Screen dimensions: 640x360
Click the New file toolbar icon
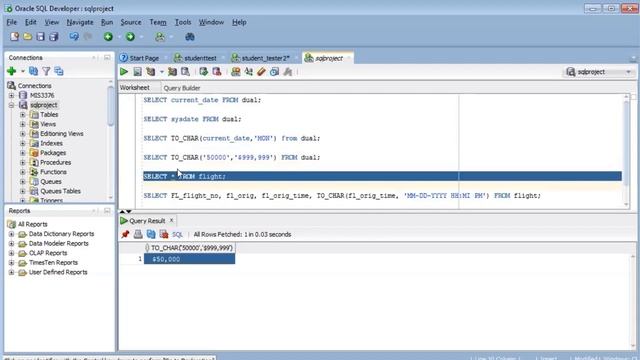pos(15,37)
